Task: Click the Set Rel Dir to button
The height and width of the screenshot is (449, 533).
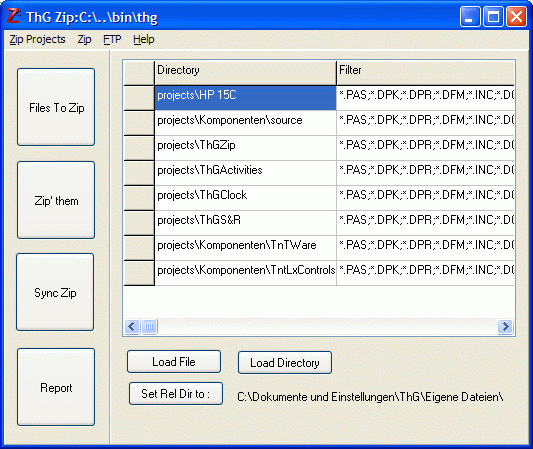Action: (x=176, y=394)
